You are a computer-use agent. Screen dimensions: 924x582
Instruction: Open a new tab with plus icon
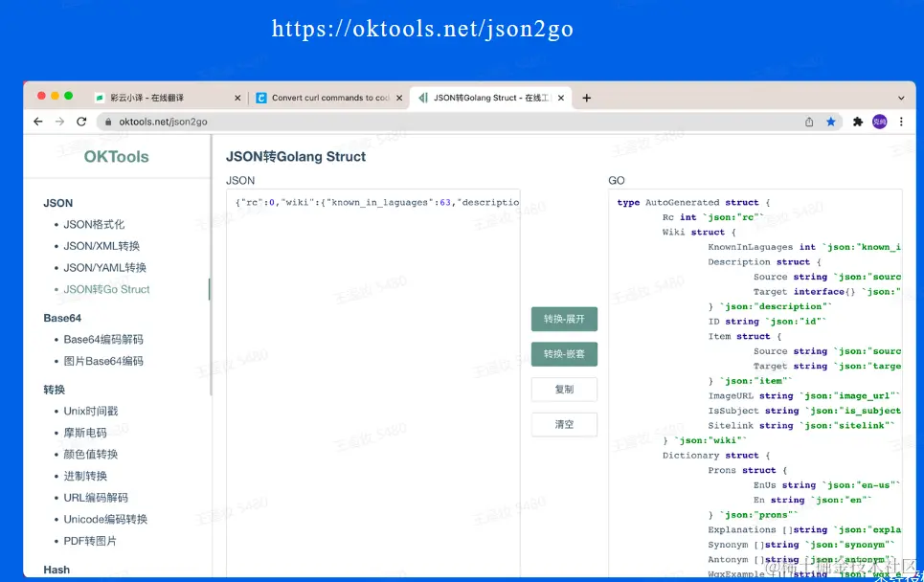586,98
